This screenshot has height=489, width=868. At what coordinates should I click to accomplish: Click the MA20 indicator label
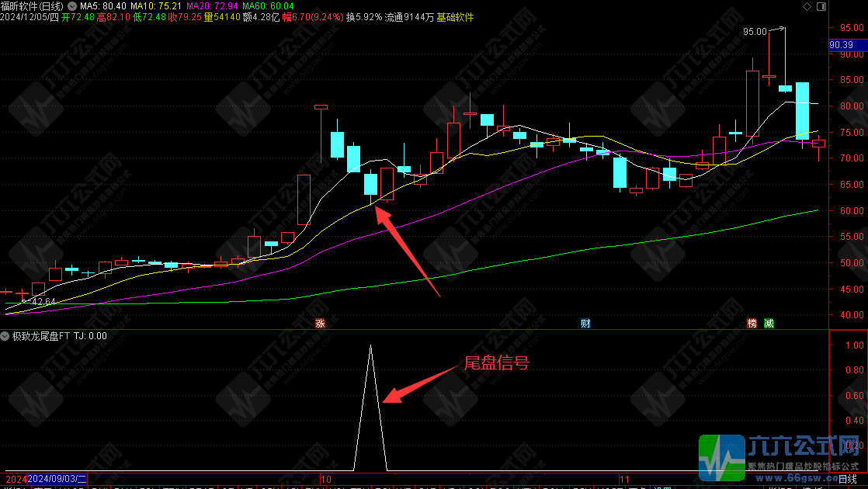click(213, 6)
